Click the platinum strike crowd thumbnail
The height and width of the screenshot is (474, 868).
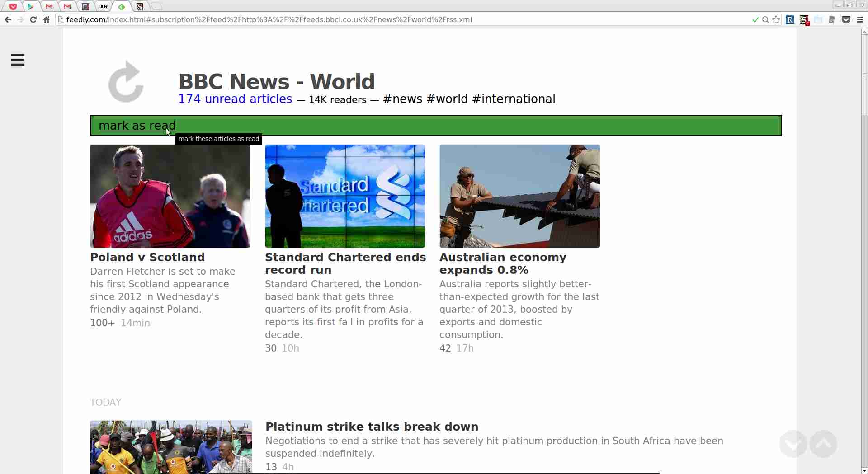[x=171, y=447]
